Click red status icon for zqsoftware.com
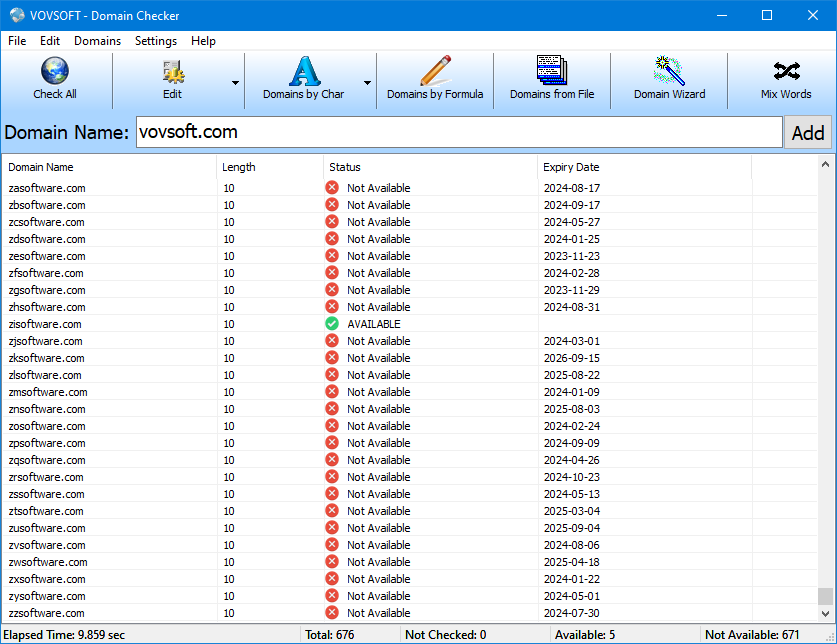This screenshot has height=644, width=837. tap(332, 460)
